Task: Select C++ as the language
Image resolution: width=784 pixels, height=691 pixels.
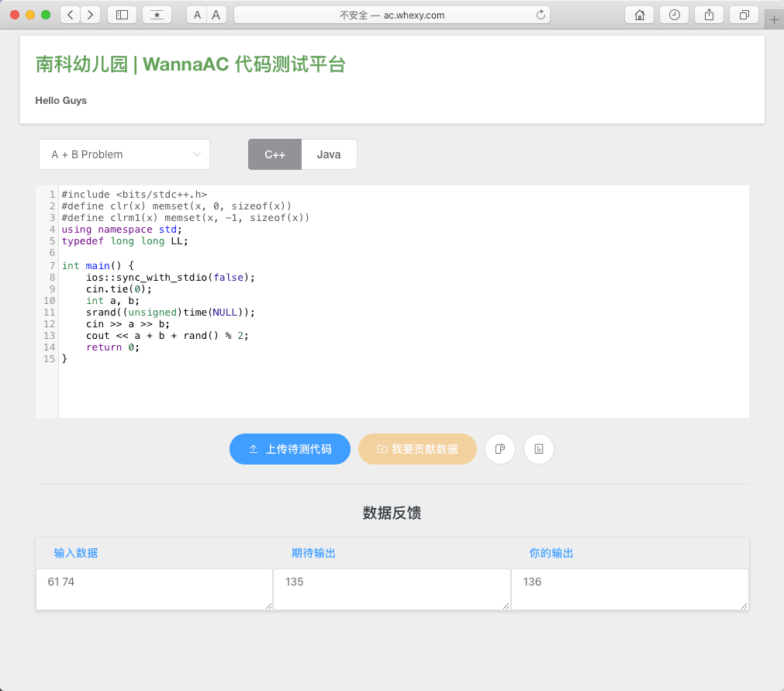Action: (x=275, y=154)
